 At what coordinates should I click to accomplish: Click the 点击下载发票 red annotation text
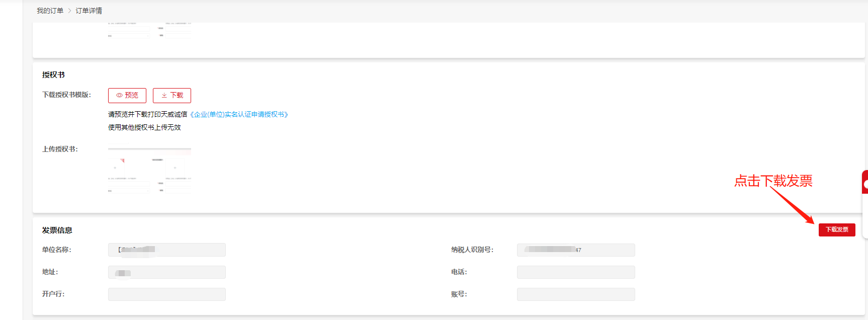[773, 181]
